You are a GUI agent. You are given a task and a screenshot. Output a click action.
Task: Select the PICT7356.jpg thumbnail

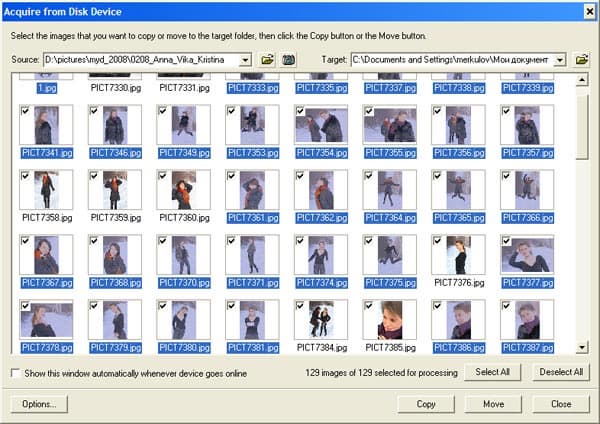pos(458,125)
